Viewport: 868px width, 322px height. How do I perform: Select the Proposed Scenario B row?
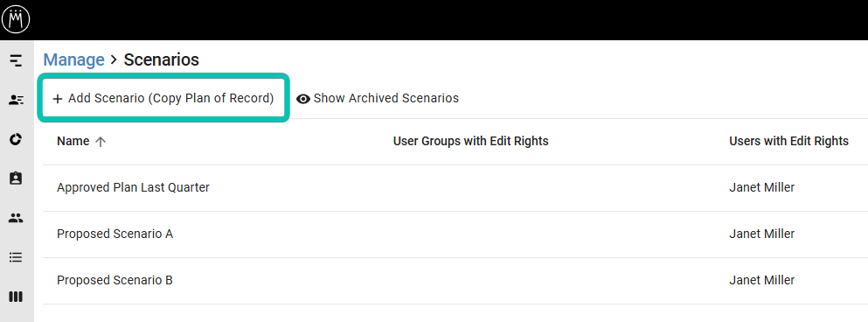455,280
